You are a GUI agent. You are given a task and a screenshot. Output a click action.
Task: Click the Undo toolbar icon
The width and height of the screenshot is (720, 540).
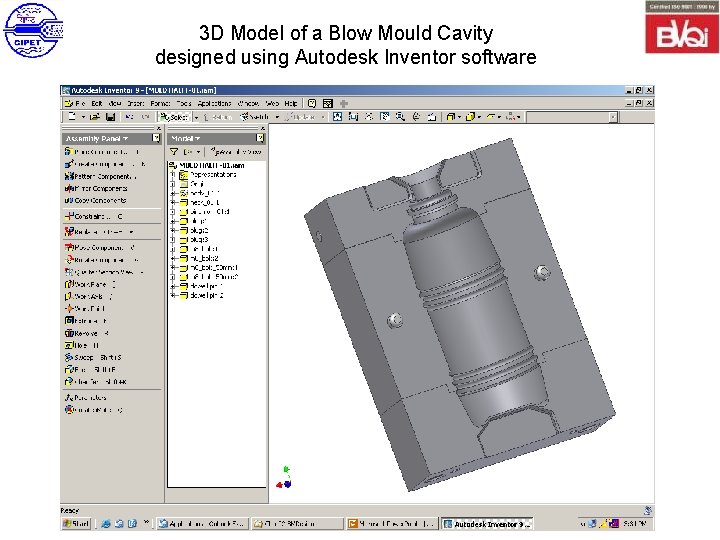(129, 117)
